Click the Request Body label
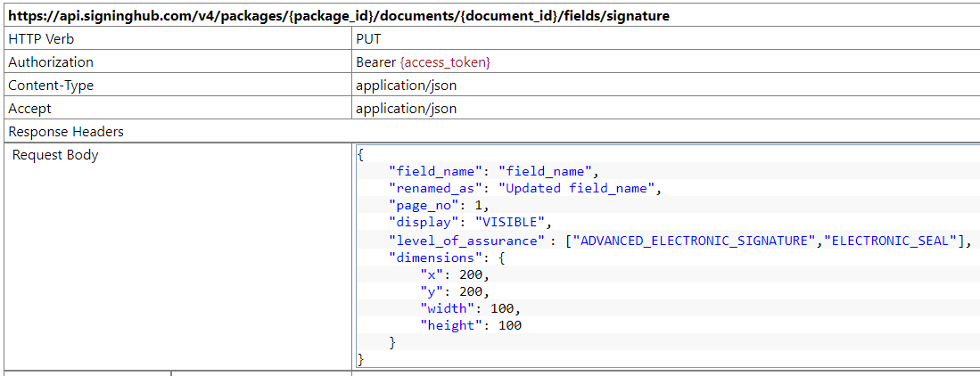The height and width of the screenshot is (376, 980). [x=55, y=155]
